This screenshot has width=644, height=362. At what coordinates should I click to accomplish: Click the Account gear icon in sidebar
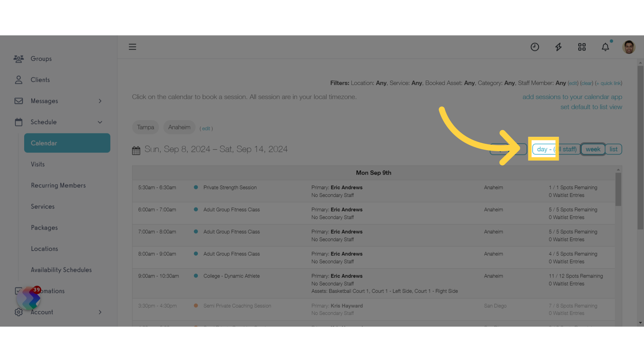[19, 312]
